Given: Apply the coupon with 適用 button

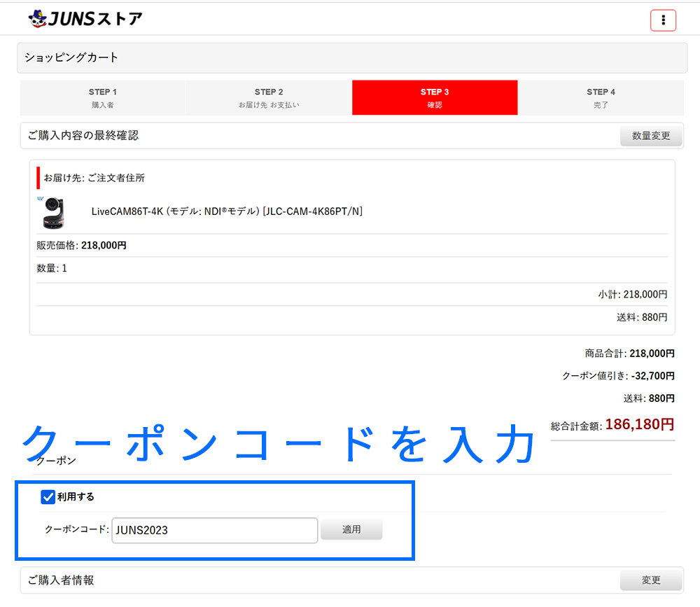Looking at the screenshot, I should coord(351,529).
